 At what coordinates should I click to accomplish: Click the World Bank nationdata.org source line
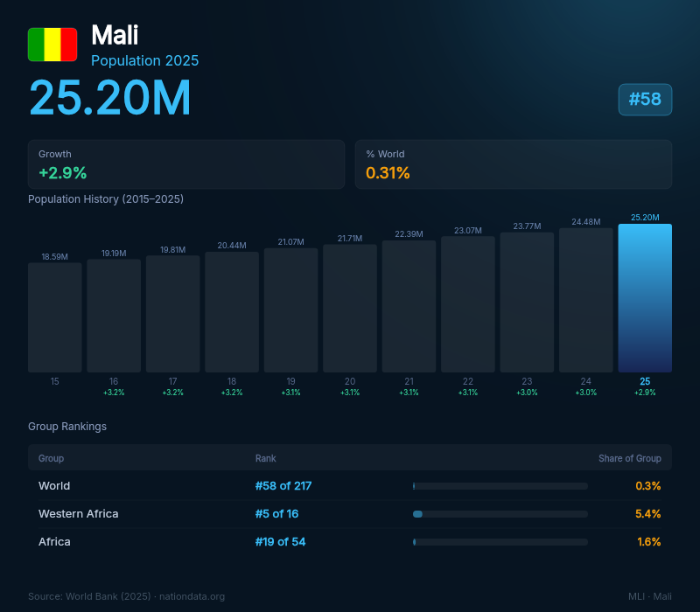[x=126, y=596]
